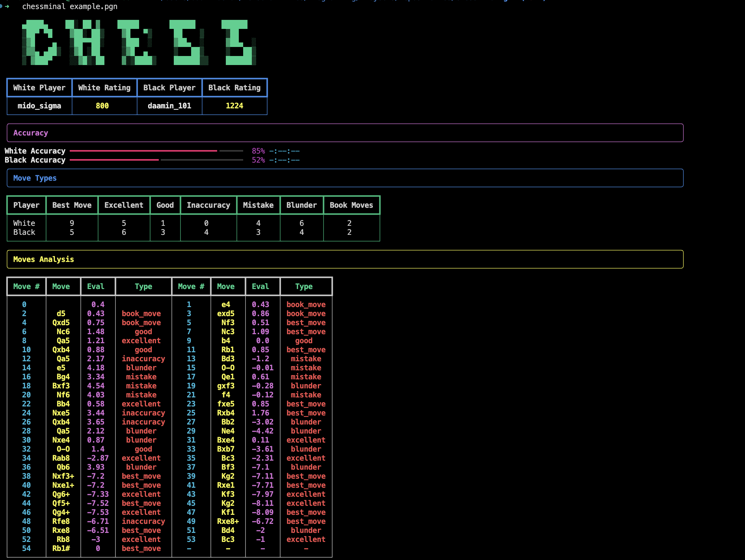Click move number 54
Image resolution: width=745 pixels, height=560 pixels.
click(26, 548)
